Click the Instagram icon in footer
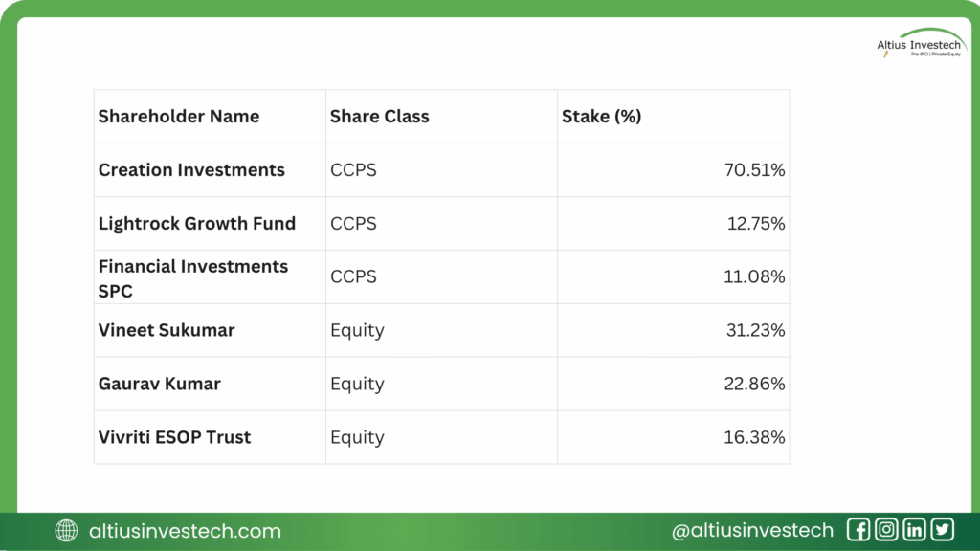Viewport: 980px width, 551px height. [886, 530]
